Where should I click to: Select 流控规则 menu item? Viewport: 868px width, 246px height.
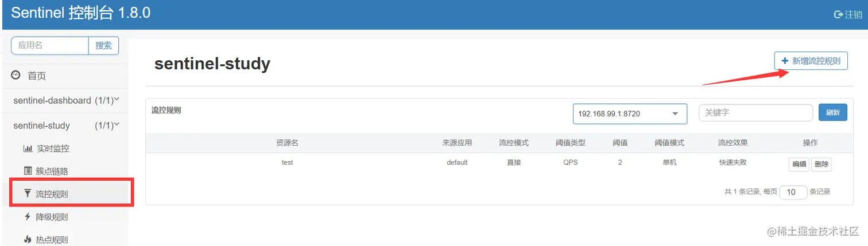[x=52, y=194]
